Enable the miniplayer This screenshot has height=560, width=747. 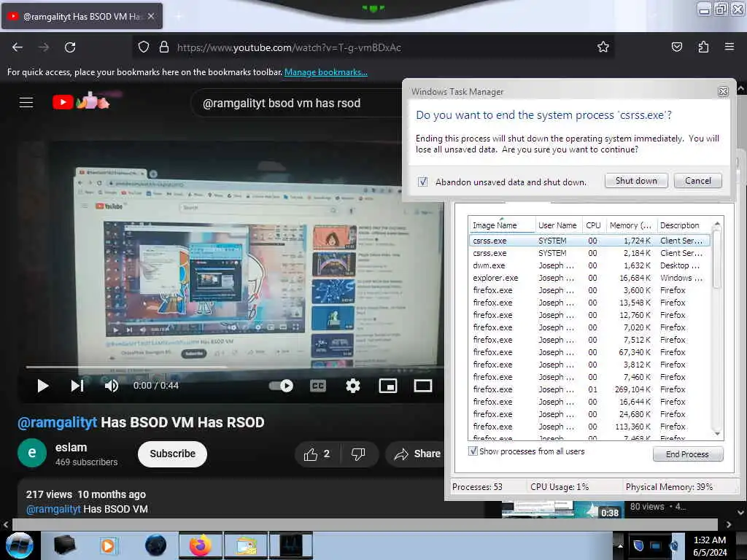388,386
